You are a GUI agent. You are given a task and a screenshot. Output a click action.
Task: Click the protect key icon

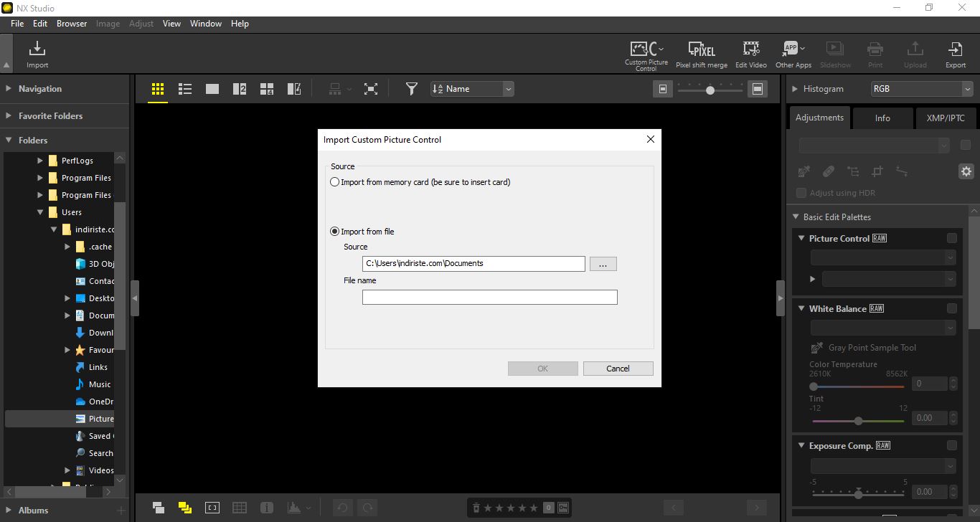(563, 508)
